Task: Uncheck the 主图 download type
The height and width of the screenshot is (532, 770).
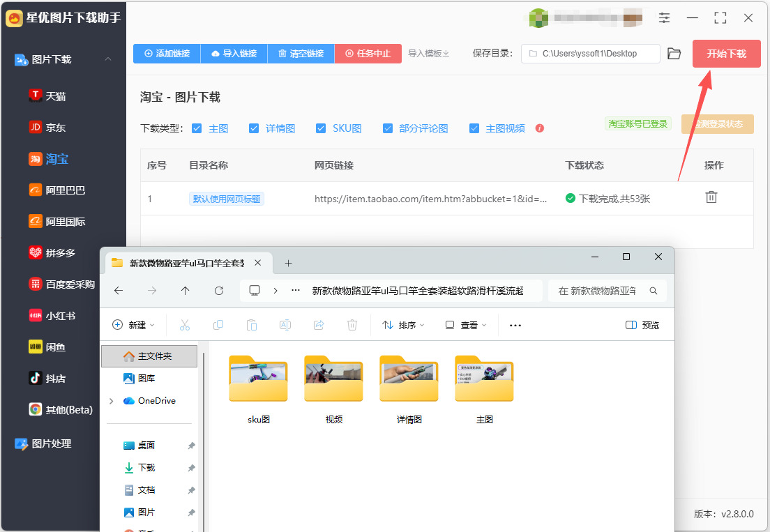Action: pyautogui.click(x=197, y=128)
